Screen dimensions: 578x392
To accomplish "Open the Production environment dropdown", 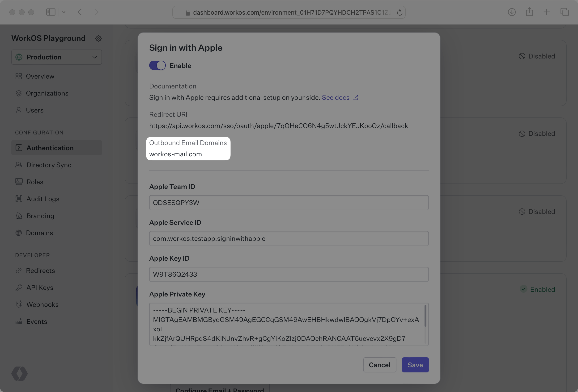I will point(56,57).
